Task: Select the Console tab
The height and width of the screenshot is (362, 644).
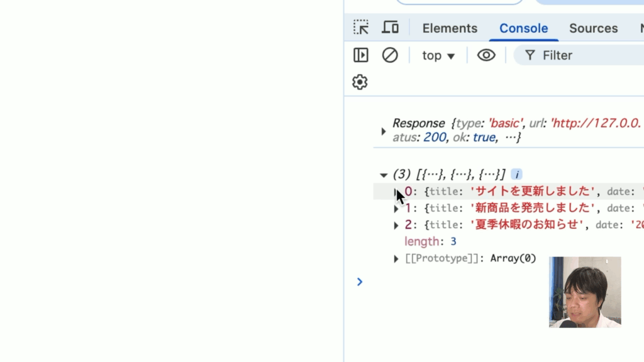Action: (x=523, y=28)
